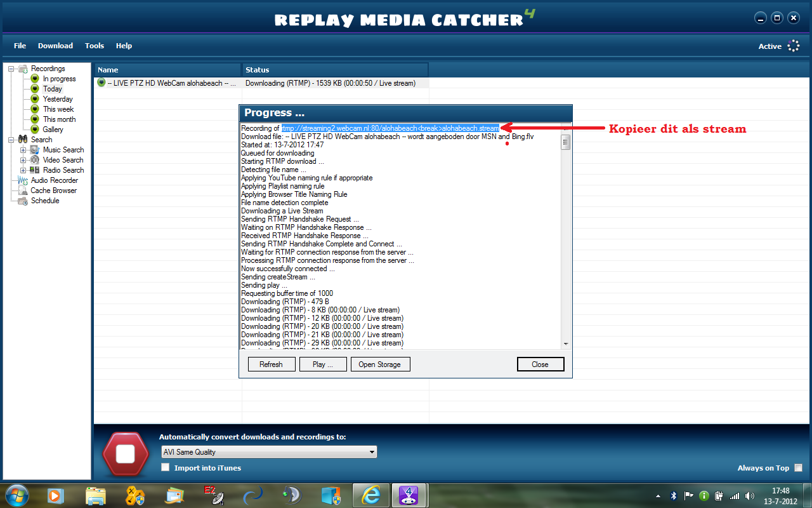The height and width of the screenshot is (508, 812).
Task: Click the Music Search speaker icon
Action: pyautogui.click(x=35, y=150)
